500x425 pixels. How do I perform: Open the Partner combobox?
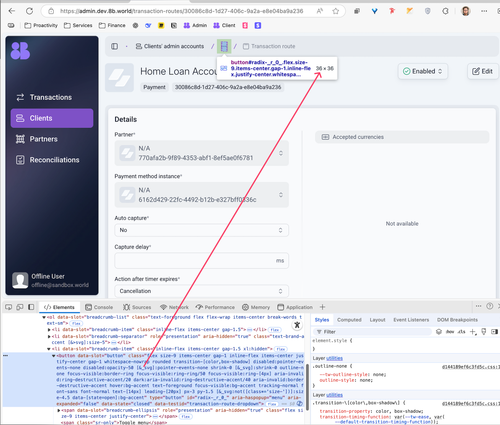202,153
